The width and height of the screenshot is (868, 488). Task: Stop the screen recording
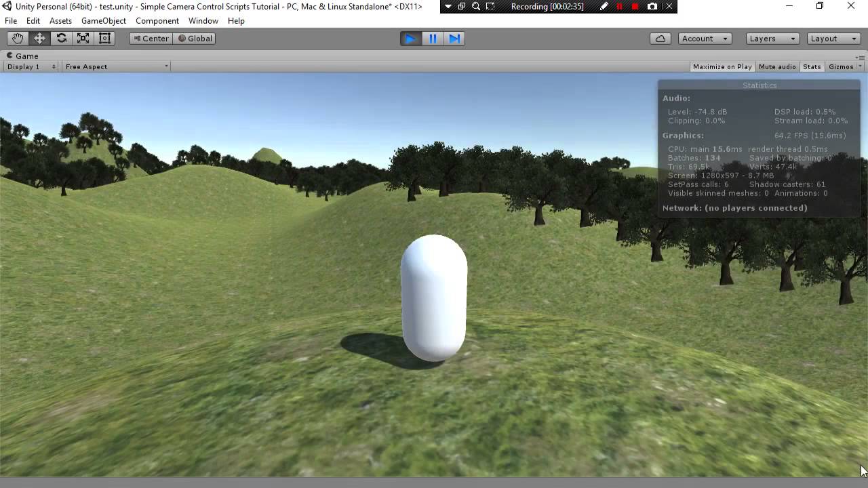pos(633,7)
